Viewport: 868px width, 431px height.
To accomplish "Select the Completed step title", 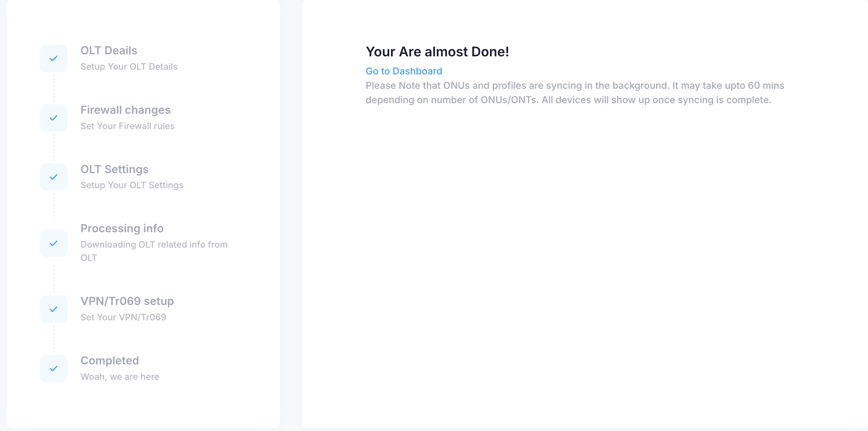I will (110, 361).
